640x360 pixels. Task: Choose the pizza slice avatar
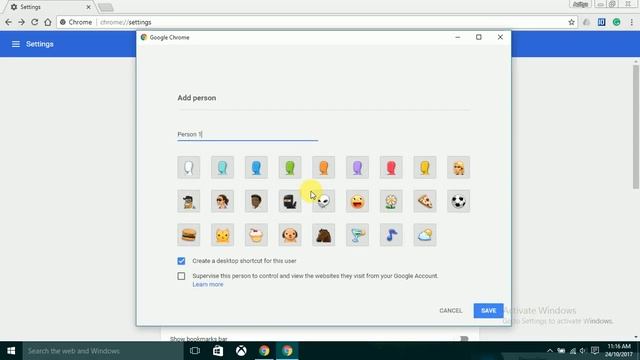tap(424, 201)
